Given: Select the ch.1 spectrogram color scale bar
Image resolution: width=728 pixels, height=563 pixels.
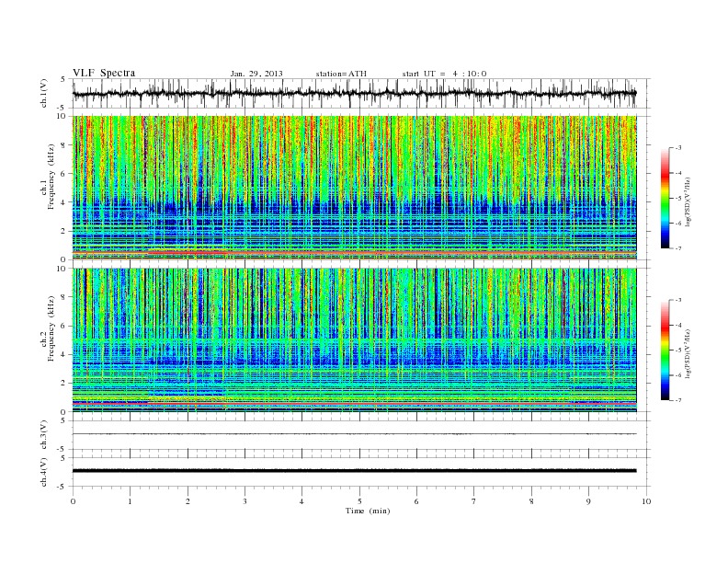Looking at the screenshot, I should [x=665, y=198].
